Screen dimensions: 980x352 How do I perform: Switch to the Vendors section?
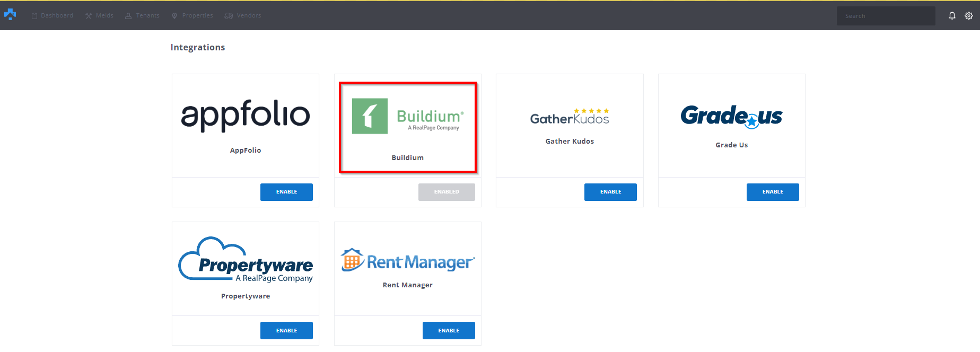coord(243,16)
